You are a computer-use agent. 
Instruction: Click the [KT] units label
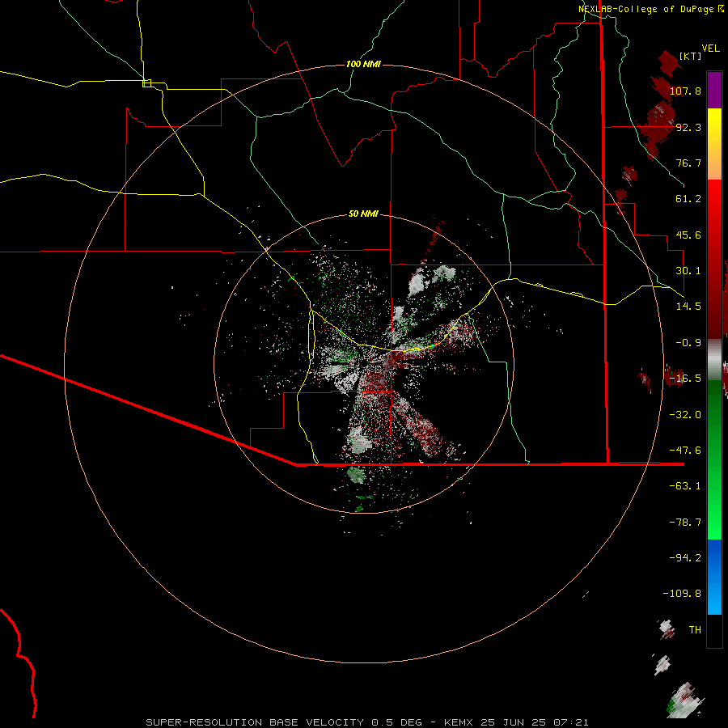coord(690,56)
